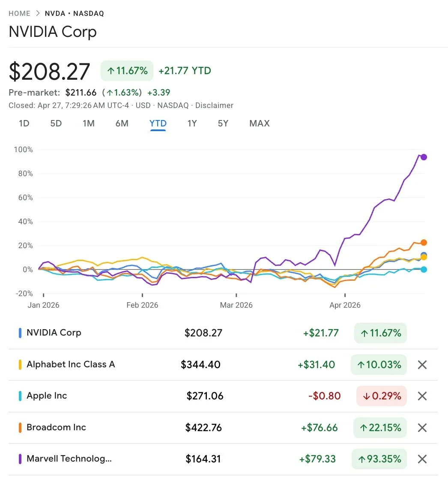Switch to the 1M range tab
This screenshot has height=477, width=448.
coord(89,123)
